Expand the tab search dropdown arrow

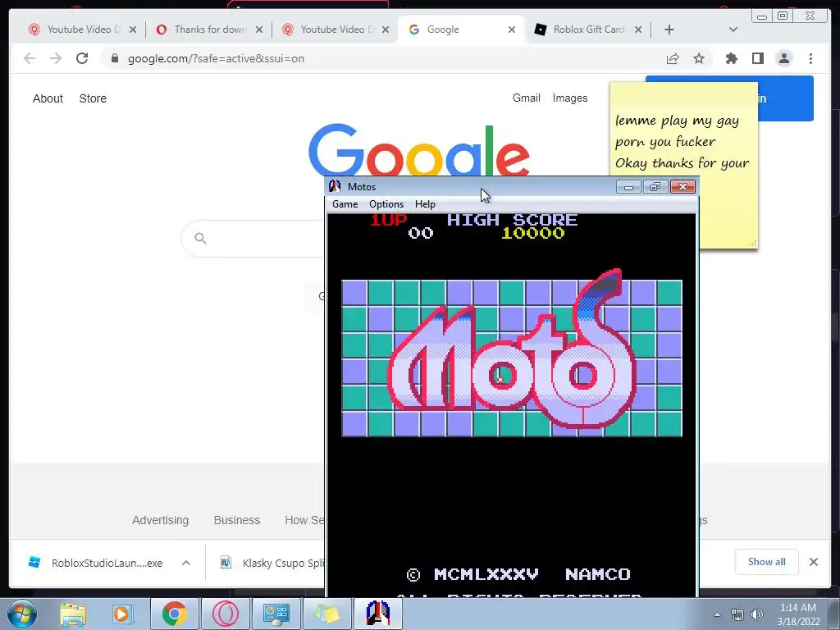pos(733,30)
